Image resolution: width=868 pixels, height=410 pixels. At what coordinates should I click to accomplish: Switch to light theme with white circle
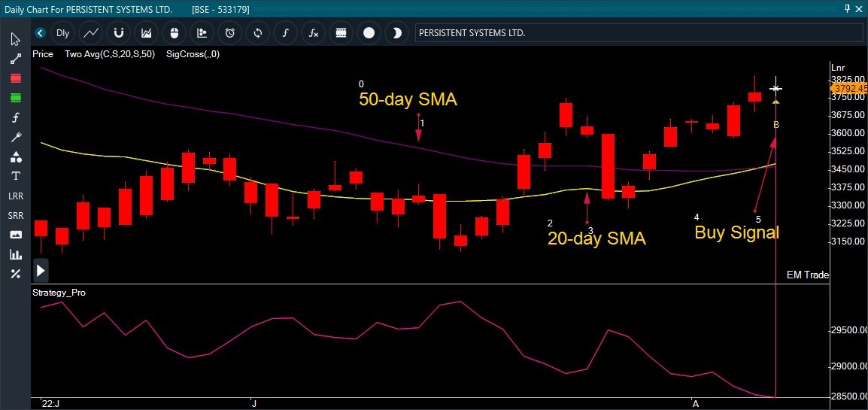[x=369, y=33]
